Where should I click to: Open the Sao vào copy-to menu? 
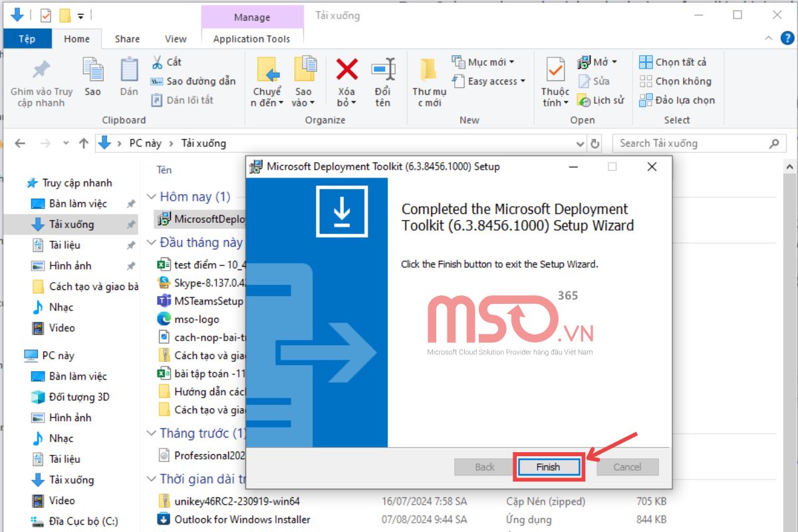(x=303, y=82)
